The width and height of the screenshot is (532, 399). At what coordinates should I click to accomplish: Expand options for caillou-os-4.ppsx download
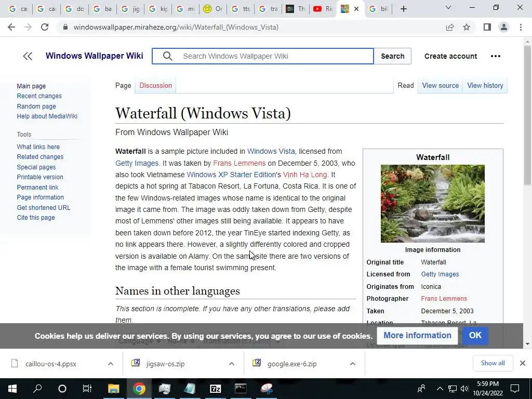(111, 364)
